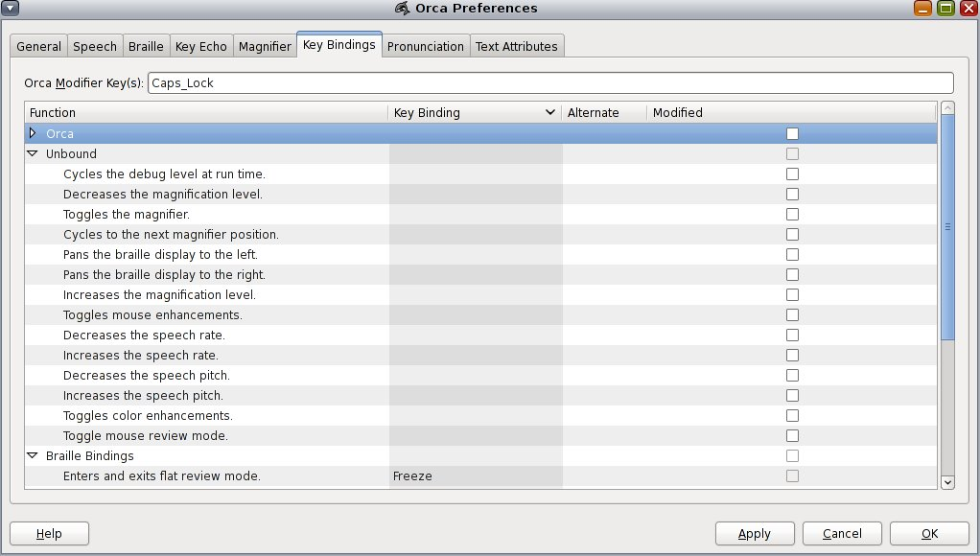Select row 'Cycles to the next magnifier position.'
Viewport: 980px width, 556px height.
(481, 234)
